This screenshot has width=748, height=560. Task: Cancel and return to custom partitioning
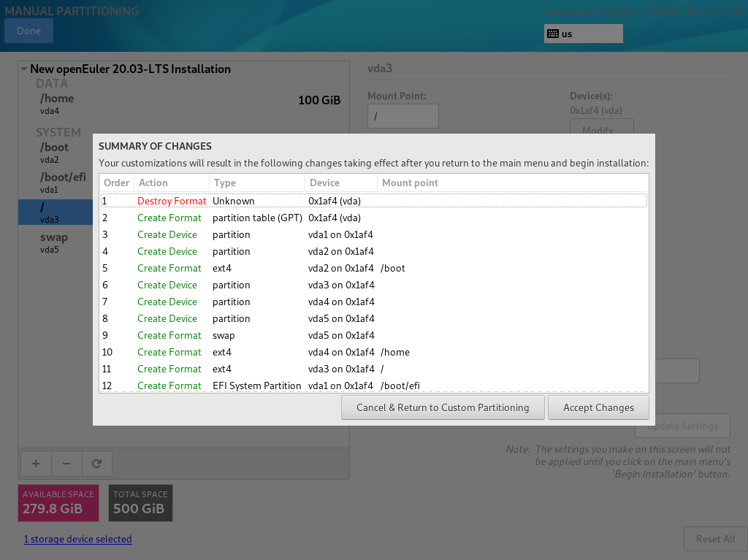click(443, 407)
